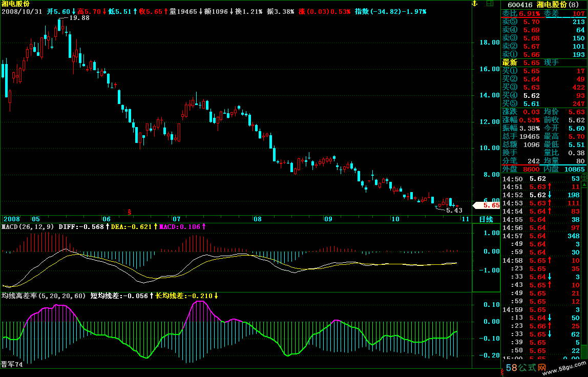Click the white 5.65 current price tag
The image size is (588, 377).
(x=487, y=205)
